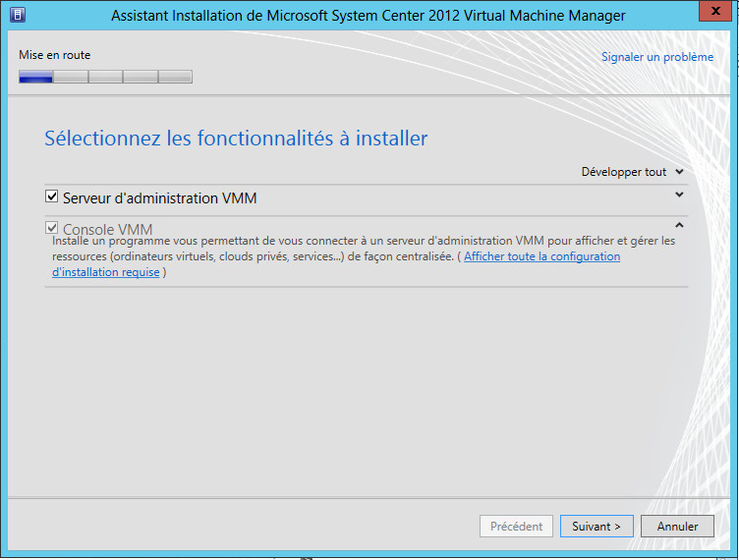Click the Mise en route step label
The width and height of the screenshot is (739, 560).
55,55
